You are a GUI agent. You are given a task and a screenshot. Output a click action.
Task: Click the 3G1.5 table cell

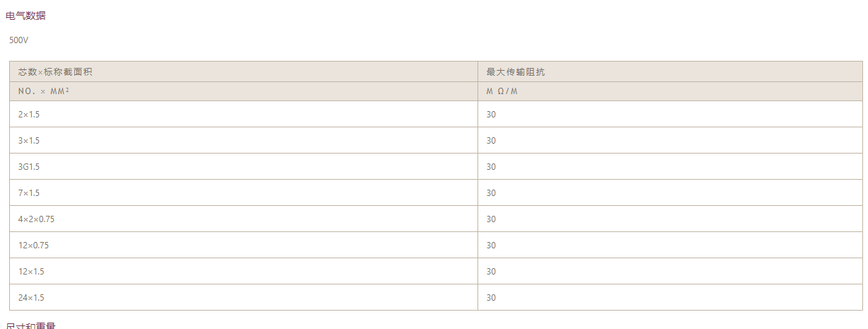[x=29, y=167]
